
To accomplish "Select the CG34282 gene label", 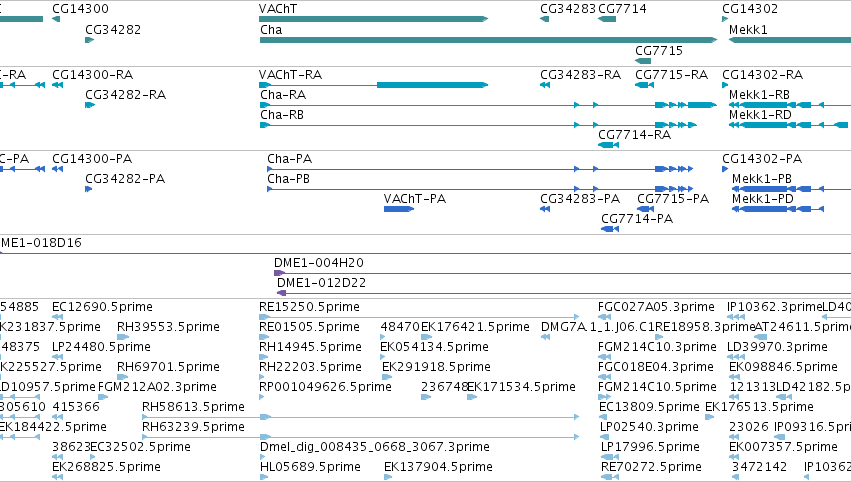I will pyautogui.click(x=113, y=29).
